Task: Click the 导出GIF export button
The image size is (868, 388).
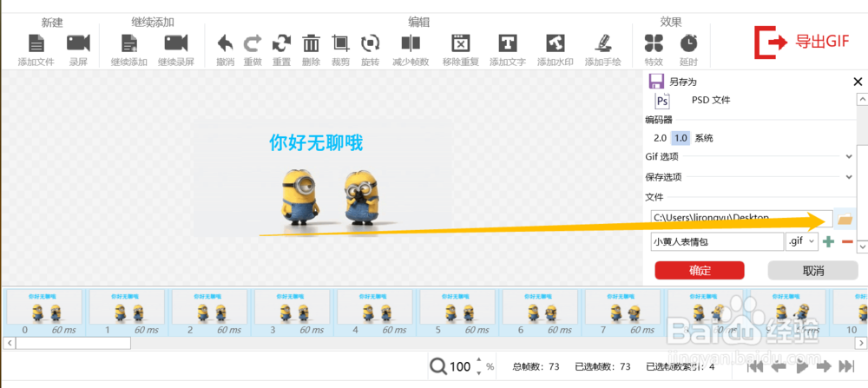Action: [x=802, y=42]
